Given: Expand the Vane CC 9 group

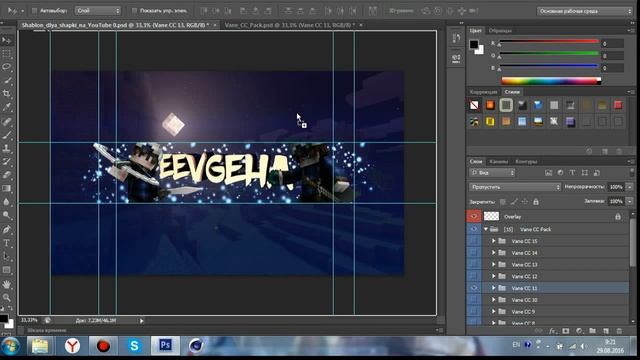Looking at the screenshot, I should pos(493,311).
